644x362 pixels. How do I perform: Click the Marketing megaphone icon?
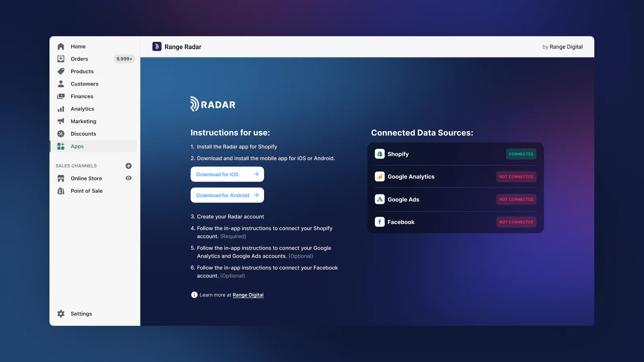61,121
